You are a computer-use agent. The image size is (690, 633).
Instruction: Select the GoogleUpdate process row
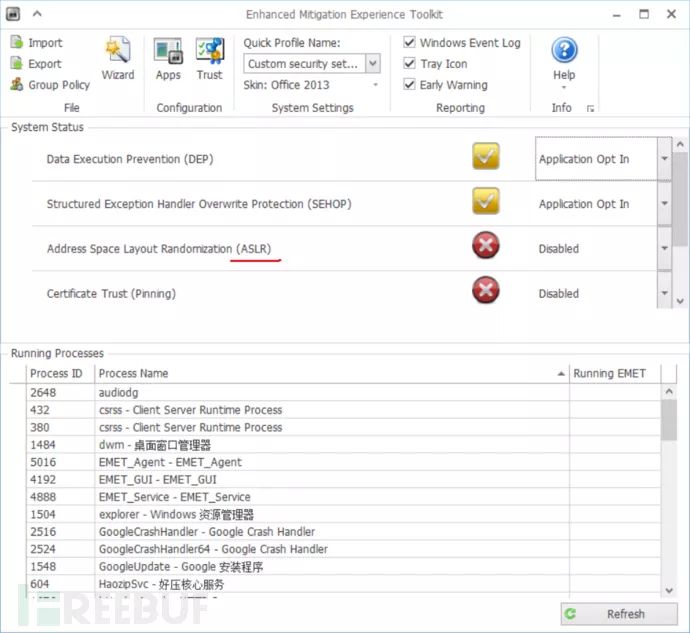[343, 566]
